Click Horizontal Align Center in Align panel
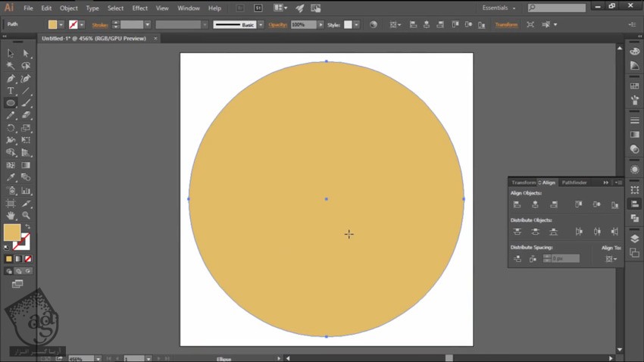This screenshot has height=362, width=644. click(x=535, y=204)
